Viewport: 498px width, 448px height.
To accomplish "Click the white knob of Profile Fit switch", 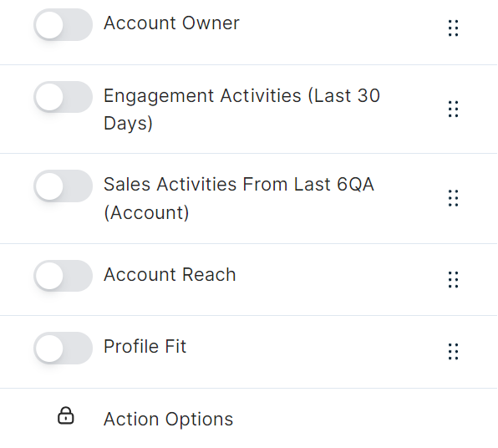I will coord(49,348).
